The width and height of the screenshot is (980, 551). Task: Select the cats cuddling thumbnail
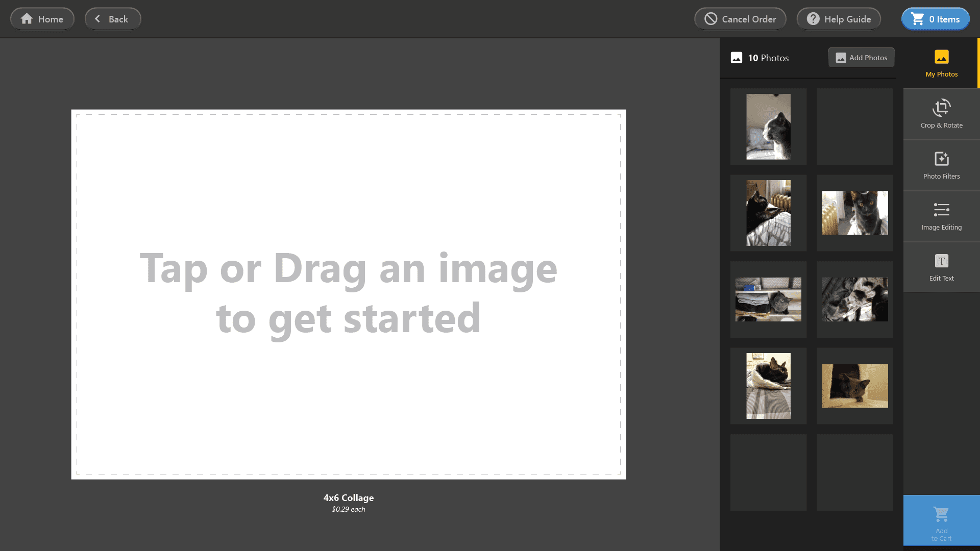coord(855,299)
